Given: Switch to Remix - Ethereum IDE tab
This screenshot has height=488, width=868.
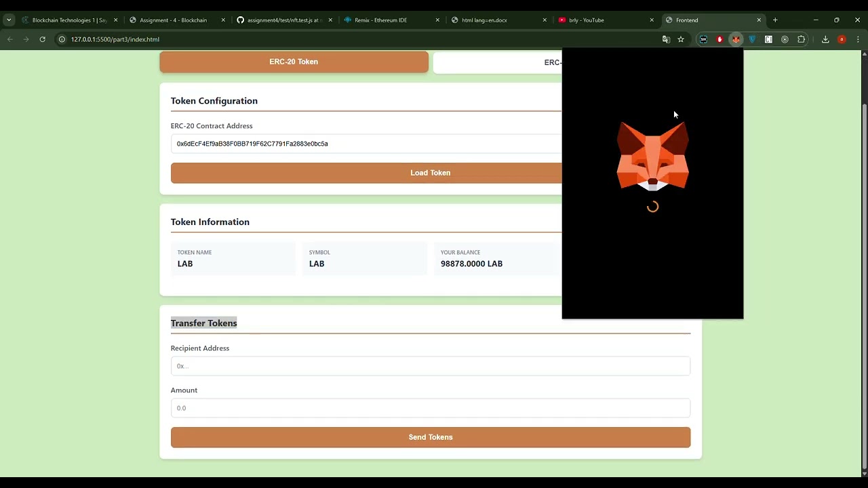Looking at the screenshot, I should pyautogui.click(x=390, y=20).
